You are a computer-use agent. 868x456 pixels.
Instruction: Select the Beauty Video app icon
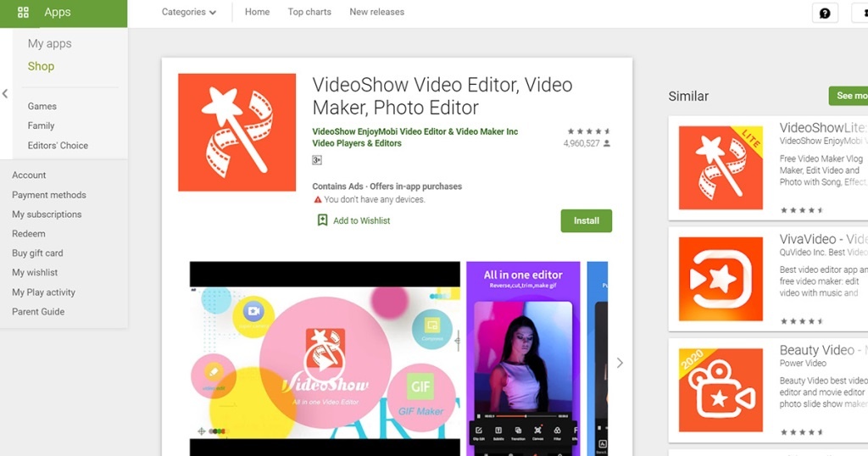pos(721,390)
